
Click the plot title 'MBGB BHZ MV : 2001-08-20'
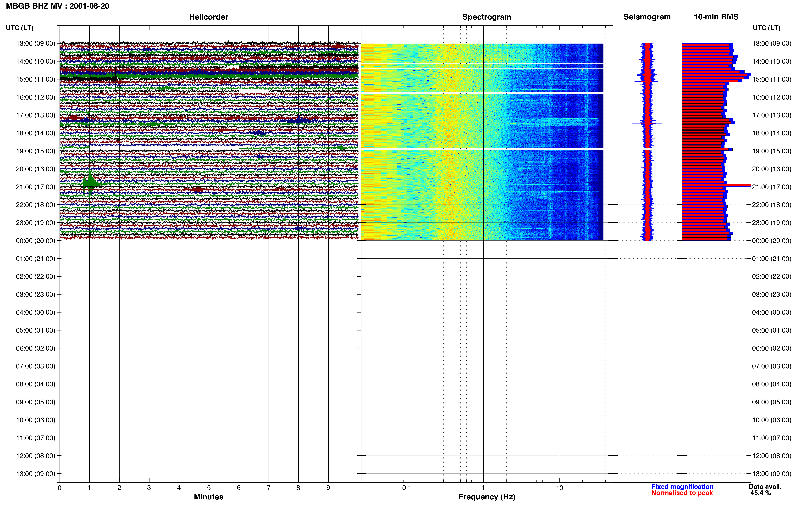click(x=57, y=6)
